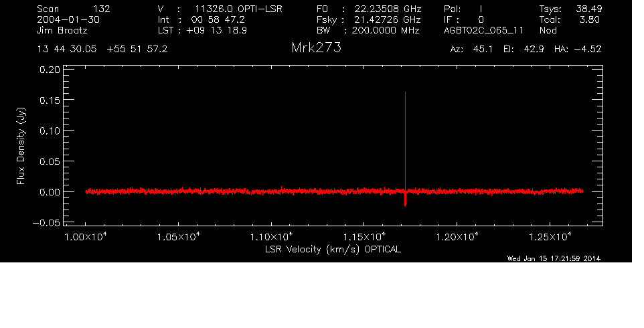Click the source title Mrk273
644x328 pixels.
pos(316,48)
